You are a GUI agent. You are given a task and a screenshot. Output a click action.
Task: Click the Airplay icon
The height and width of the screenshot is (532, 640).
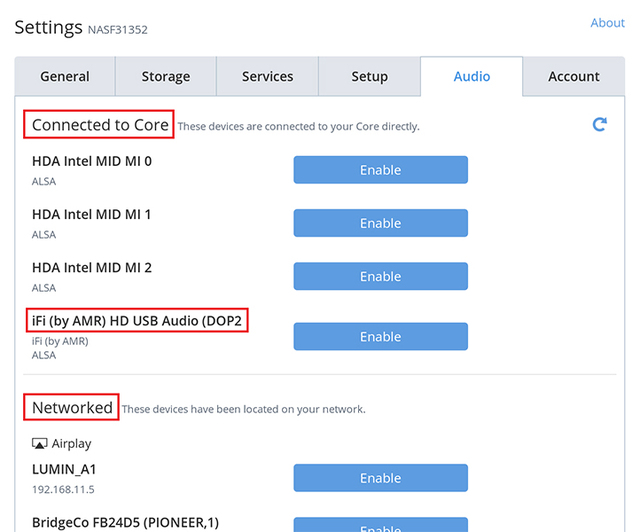coord(40,443)
